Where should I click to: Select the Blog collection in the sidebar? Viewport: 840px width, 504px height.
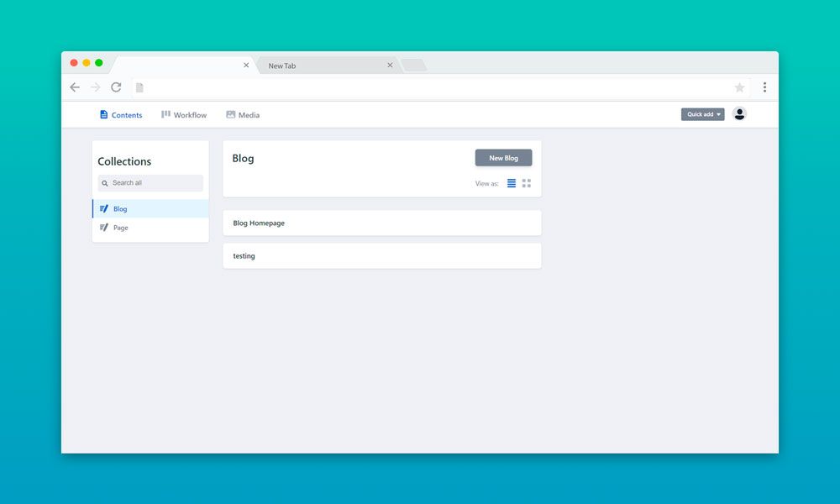150,209
